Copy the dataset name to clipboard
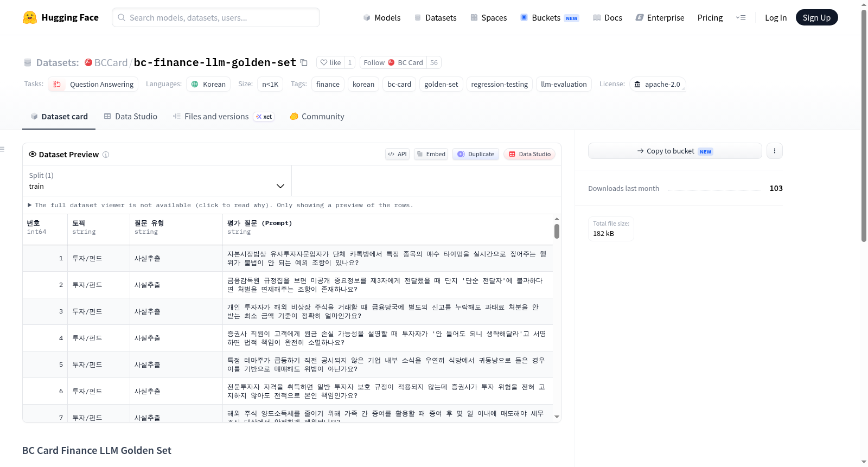This screenshot has width=868, height=467. (x=304, y=63)
